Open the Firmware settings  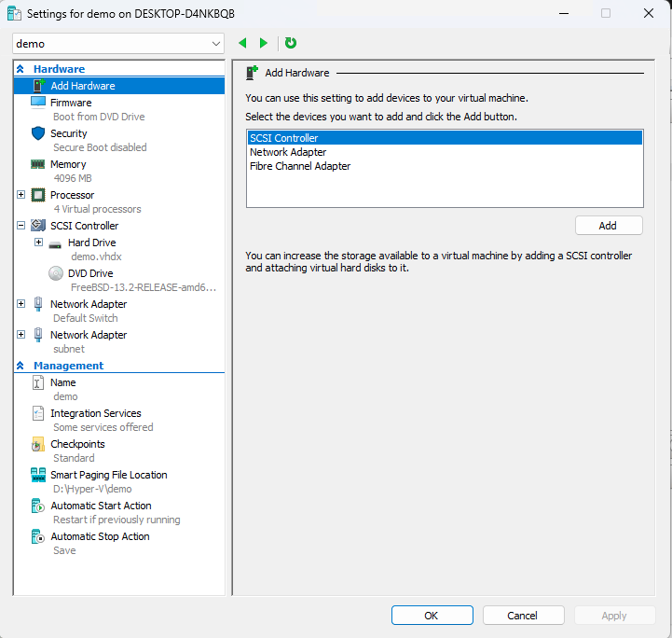(71, 103)
